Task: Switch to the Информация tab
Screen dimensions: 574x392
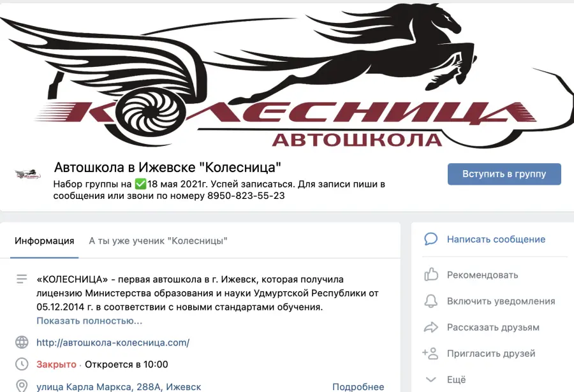Action: tap(44, 241)
